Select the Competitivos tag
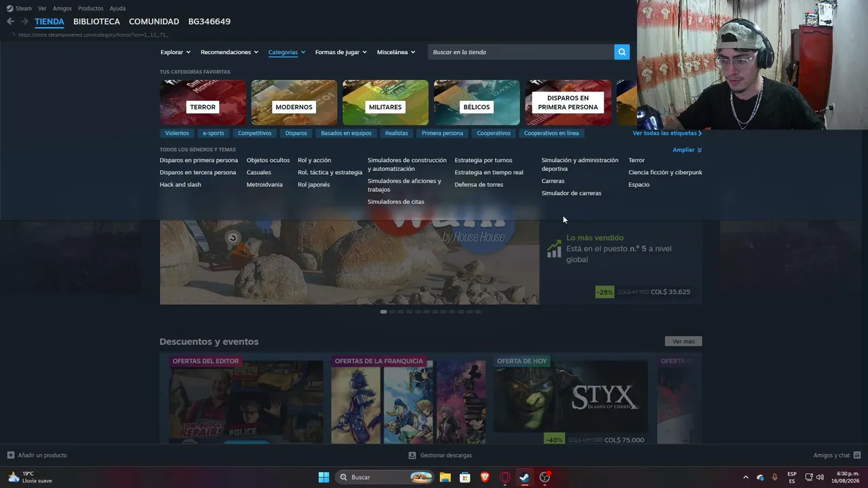 point(255,133)
